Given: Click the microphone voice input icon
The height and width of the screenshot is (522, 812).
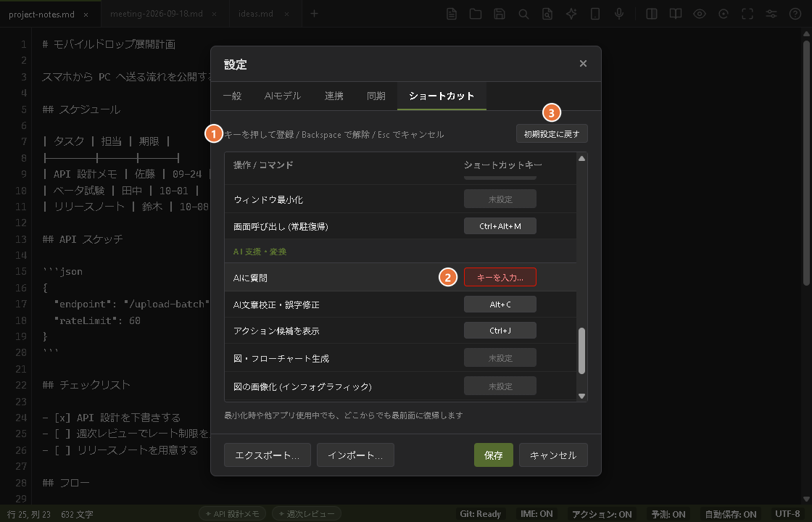Looking at the screenshot, I should [x=619, y=14].
